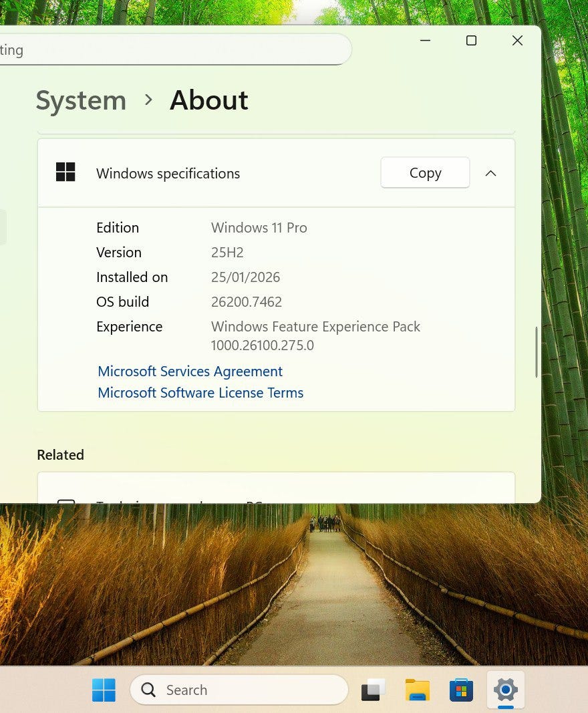Screen dimensions: 588x713
Task: Select the 25H2 version value
Action: click(227, 253)
